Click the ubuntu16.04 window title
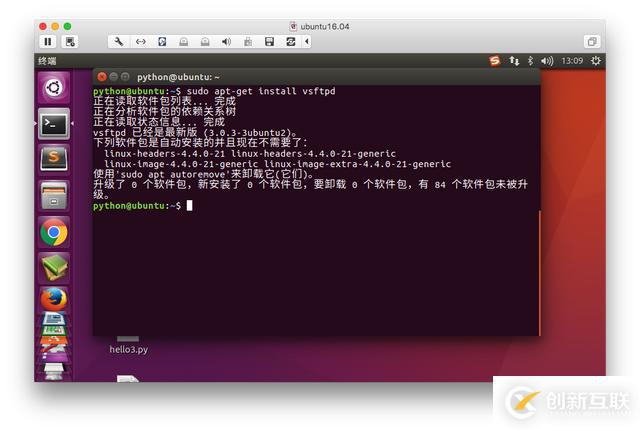This screenshot has width=640, height=431. tap(324, 27)
